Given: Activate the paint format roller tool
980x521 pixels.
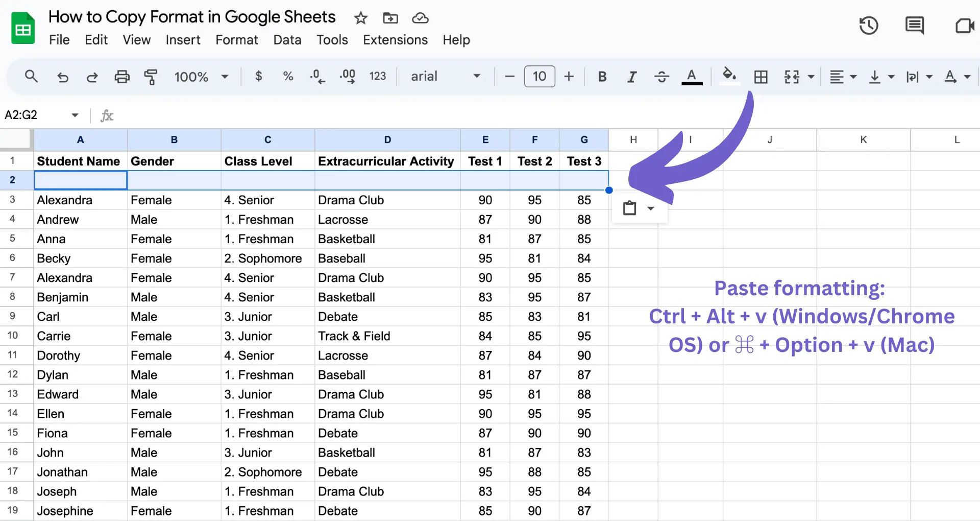Looking at the screenshot, I should tap(151, 77).
